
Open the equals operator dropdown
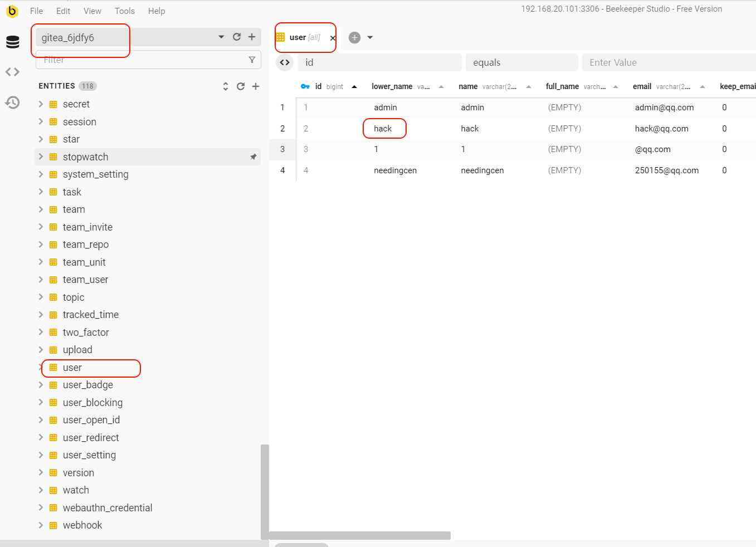(x=521, y=62)
